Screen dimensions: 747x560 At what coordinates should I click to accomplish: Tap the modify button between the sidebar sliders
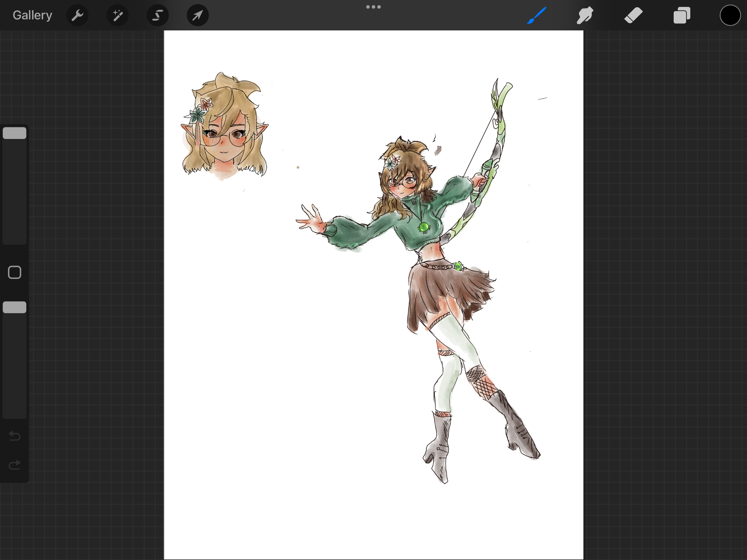pyautogui.click(x=14, y=272)
